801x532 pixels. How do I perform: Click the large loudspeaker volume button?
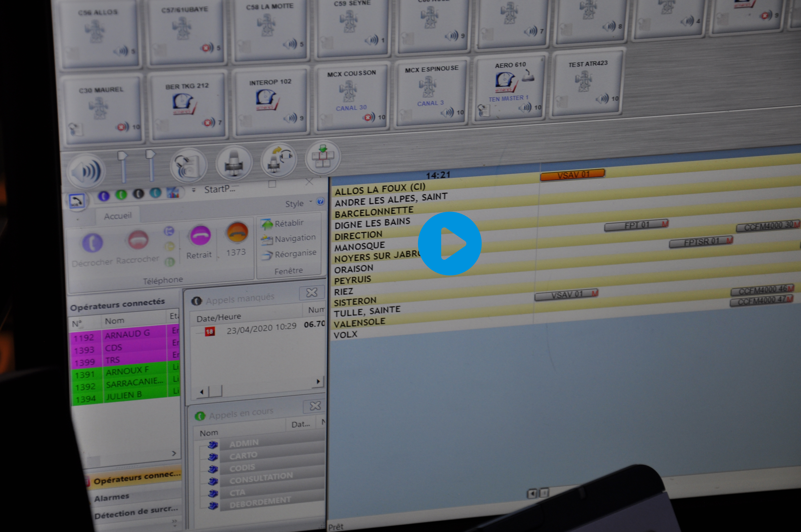click(x=86, y=171)
